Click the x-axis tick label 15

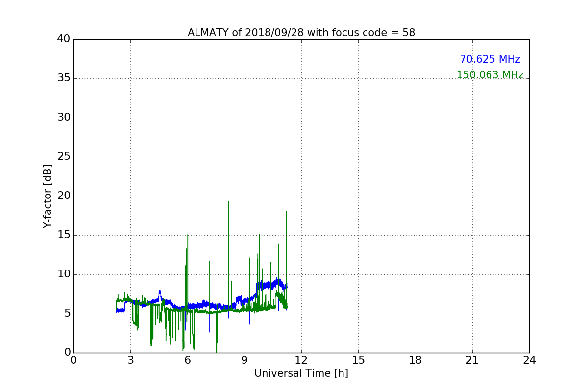(358, 360)
